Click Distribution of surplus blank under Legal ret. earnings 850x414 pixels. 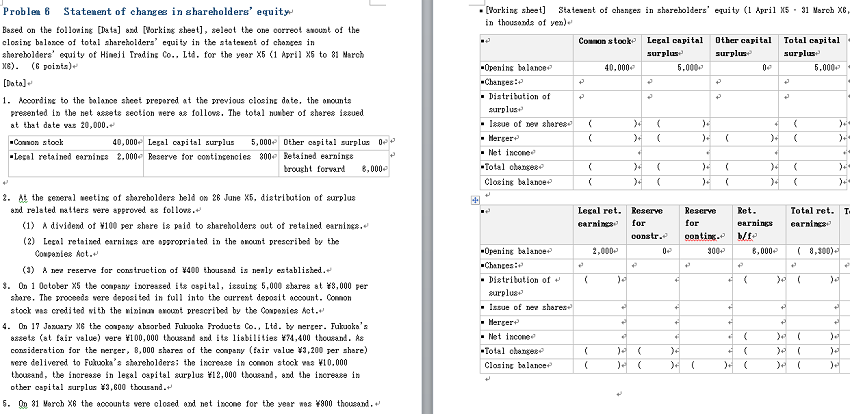[x=600, y=287]
